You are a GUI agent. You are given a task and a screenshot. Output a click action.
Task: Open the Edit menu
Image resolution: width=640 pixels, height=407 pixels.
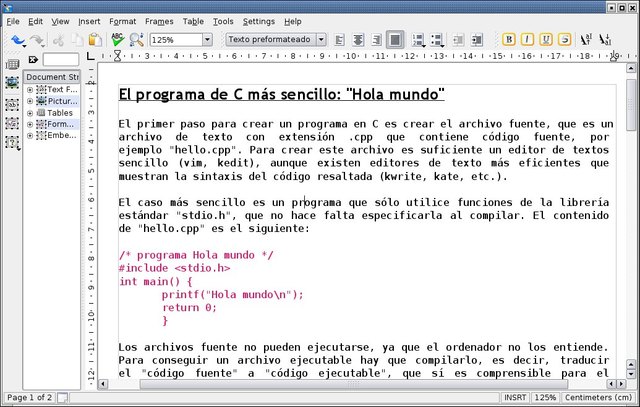36,22
